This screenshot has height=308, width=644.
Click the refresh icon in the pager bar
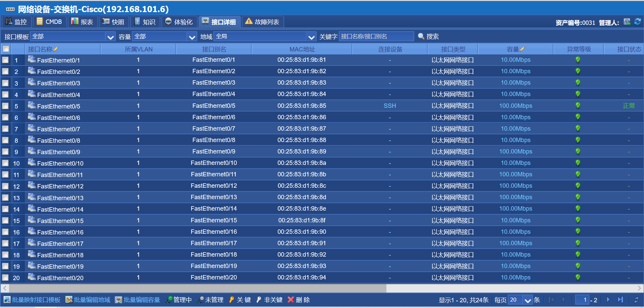point(636,300)
